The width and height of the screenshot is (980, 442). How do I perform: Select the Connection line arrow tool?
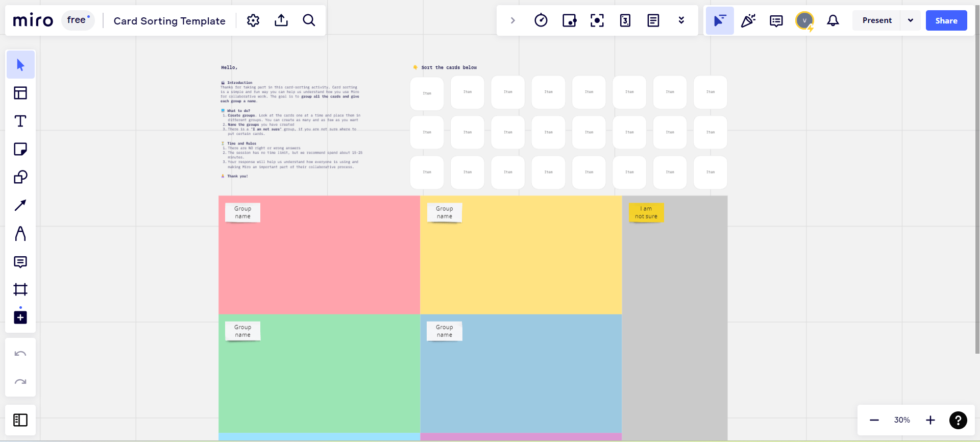click(20, 205)
